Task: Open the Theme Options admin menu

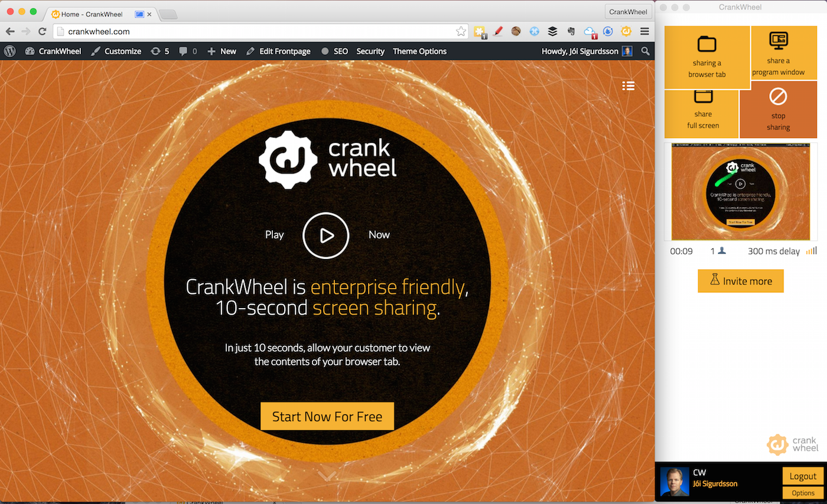Action: tap(419, 51)
